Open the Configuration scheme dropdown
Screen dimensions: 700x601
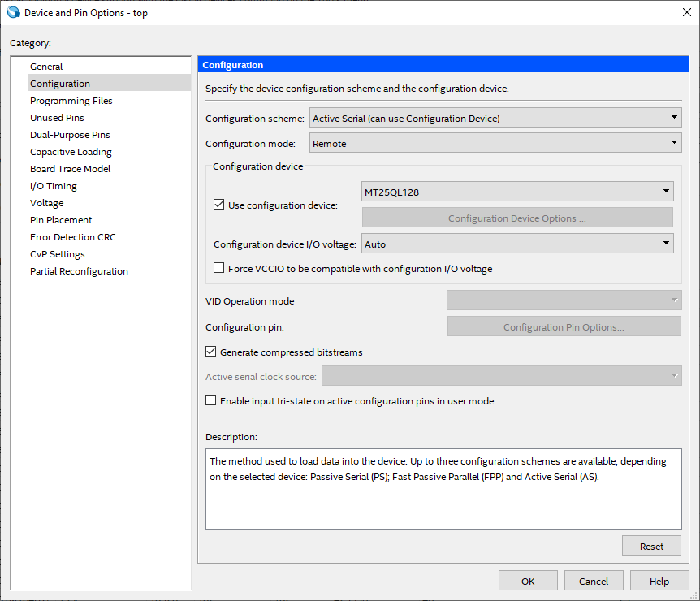(673, 118)
